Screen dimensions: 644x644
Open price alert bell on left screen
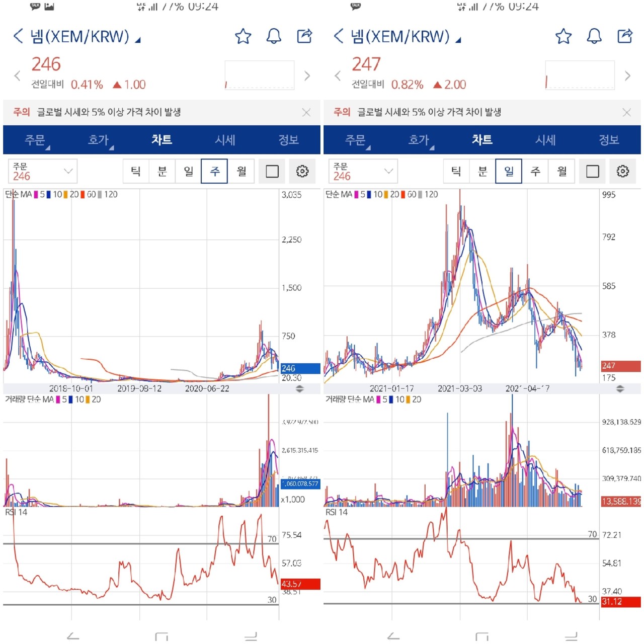coord(274,36)
